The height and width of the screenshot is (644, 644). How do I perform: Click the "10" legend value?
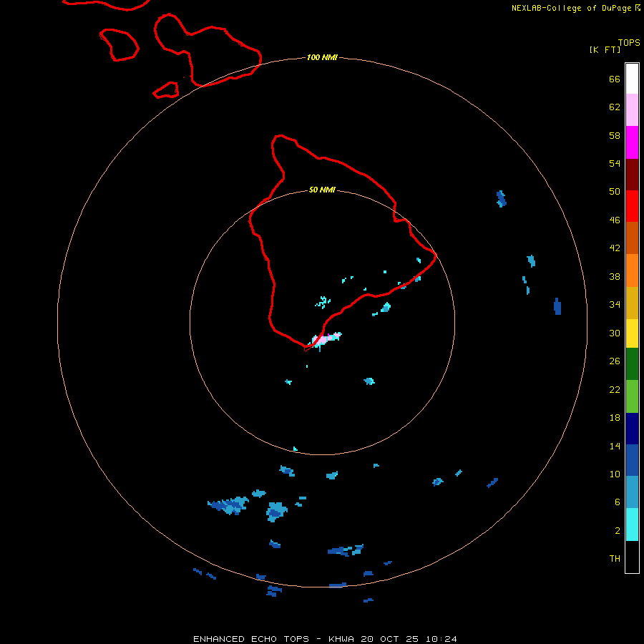tap(615, 474)
